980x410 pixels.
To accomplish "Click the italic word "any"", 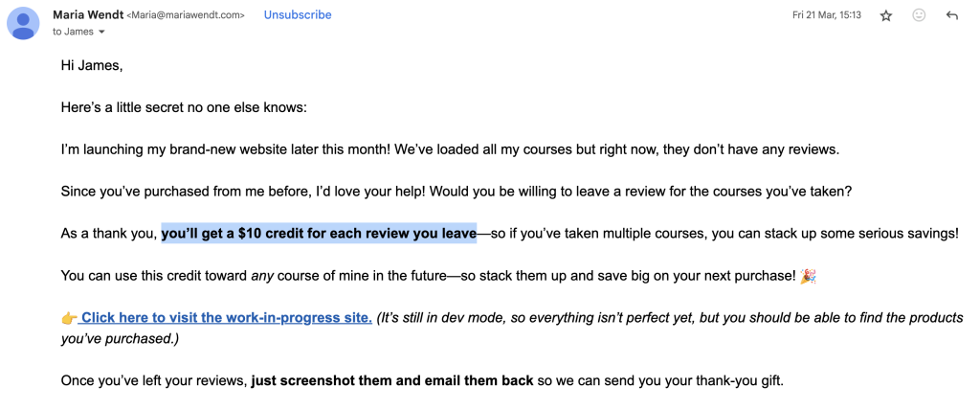I will tap(263, 276).
